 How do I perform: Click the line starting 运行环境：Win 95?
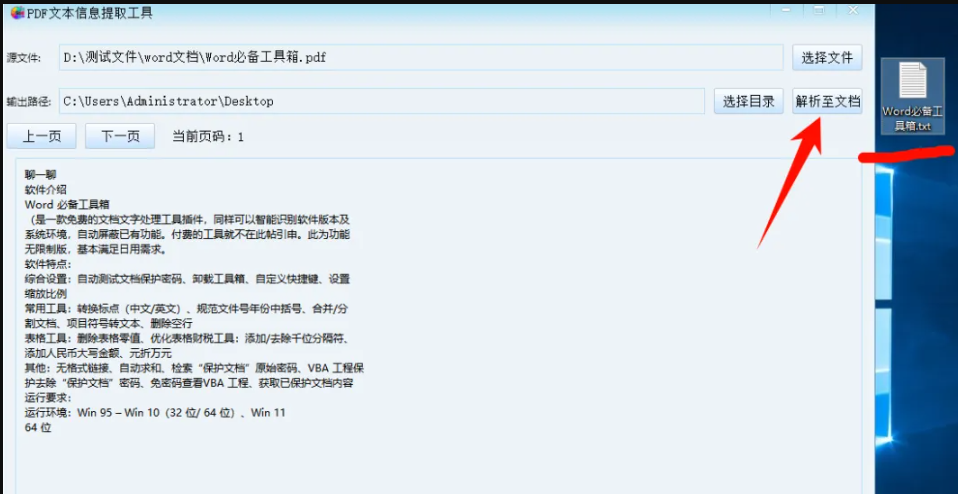(155, 413)
